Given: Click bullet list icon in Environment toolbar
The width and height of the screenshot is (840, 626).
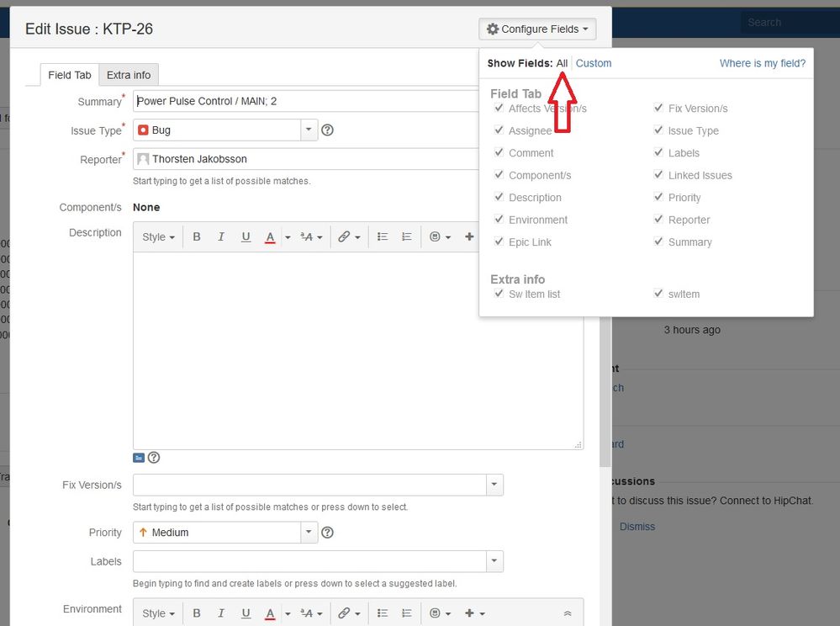Looking at the screenshot, I should (x=383, y=613).
